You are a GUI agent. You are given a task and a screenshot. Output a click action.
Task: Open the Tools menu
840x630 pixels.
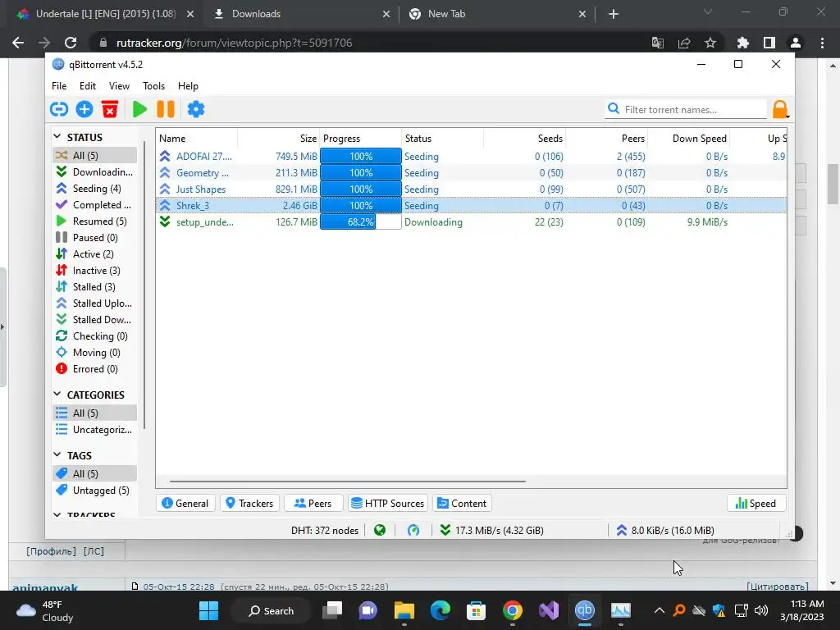pos(153,85)
